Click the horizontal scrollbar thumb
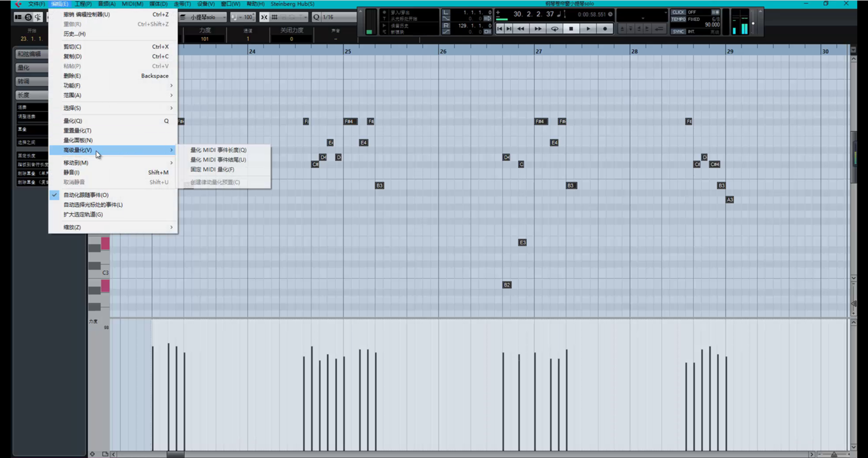Screen dimensions: 868x458 pos(175,454)
